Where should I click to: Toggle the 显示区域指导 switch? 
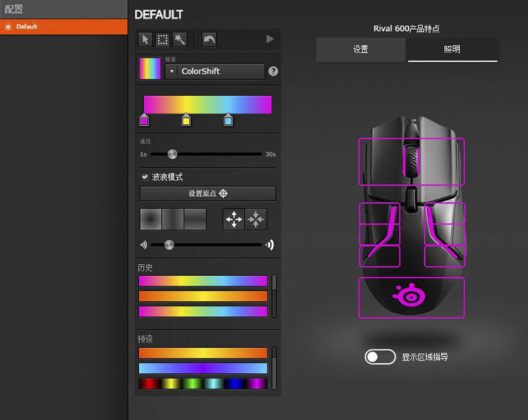[x=380, y=356]
